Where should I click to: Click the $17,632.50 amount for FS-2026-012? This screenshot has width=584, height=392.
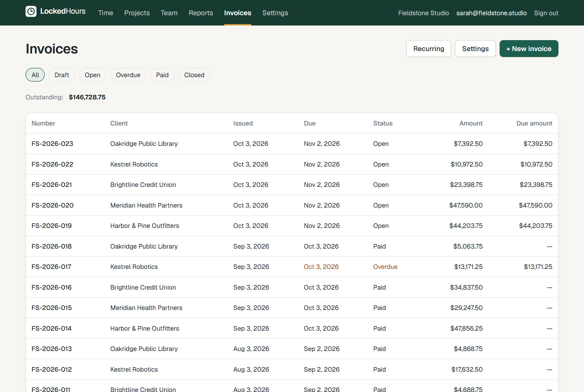pos(467,370)
